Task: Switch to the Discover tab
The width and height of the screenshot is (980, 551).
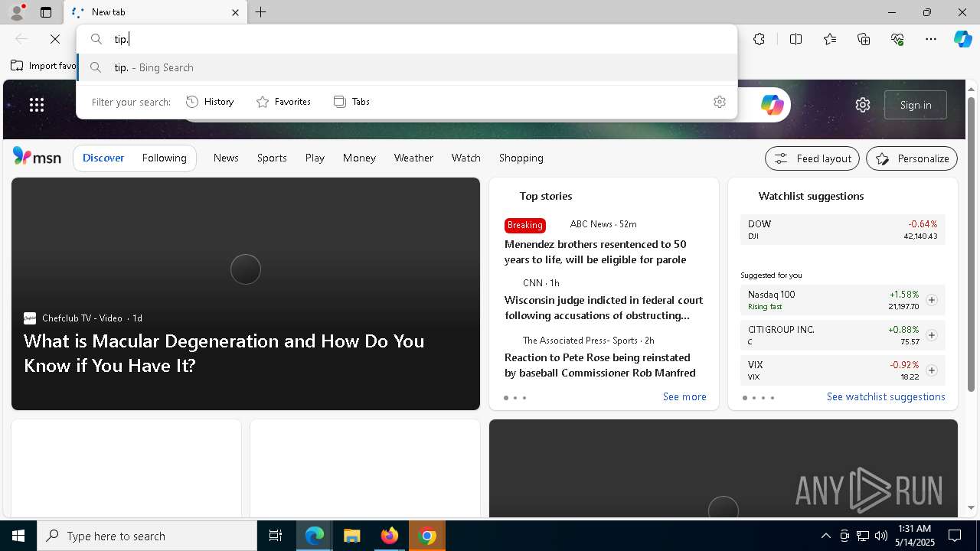Action: [103, 158]
